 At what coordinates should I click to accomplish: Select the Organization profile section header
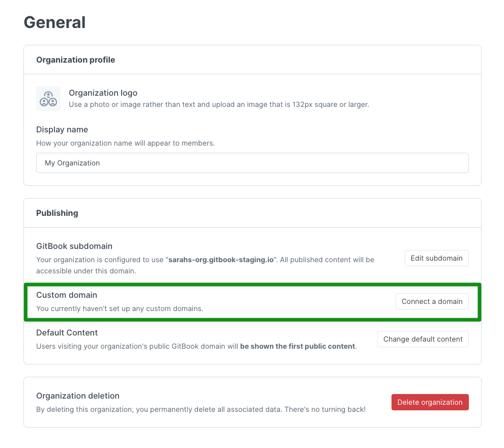point(75,60)
